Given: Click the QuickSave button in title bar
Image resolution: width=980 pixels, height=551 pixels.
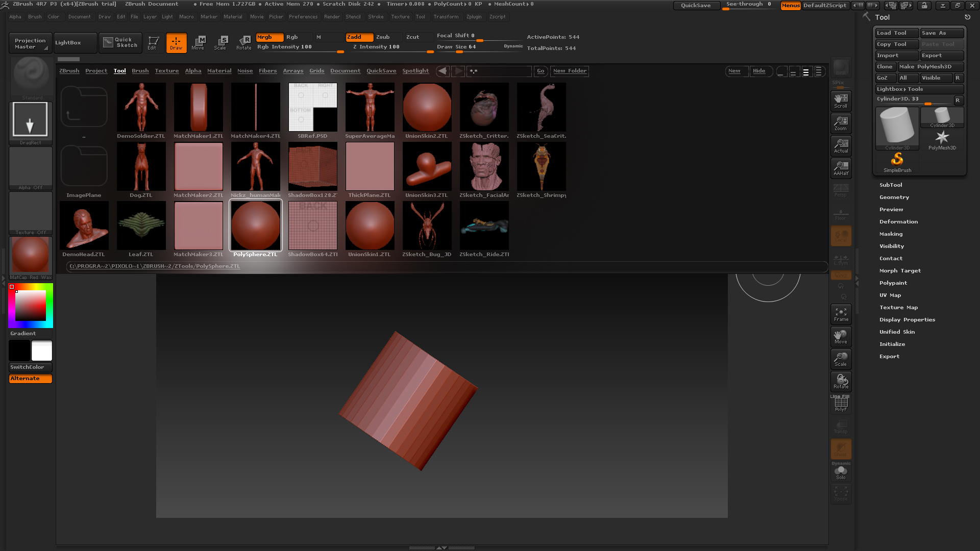Looking at the screenshot, I should point(696,5).
